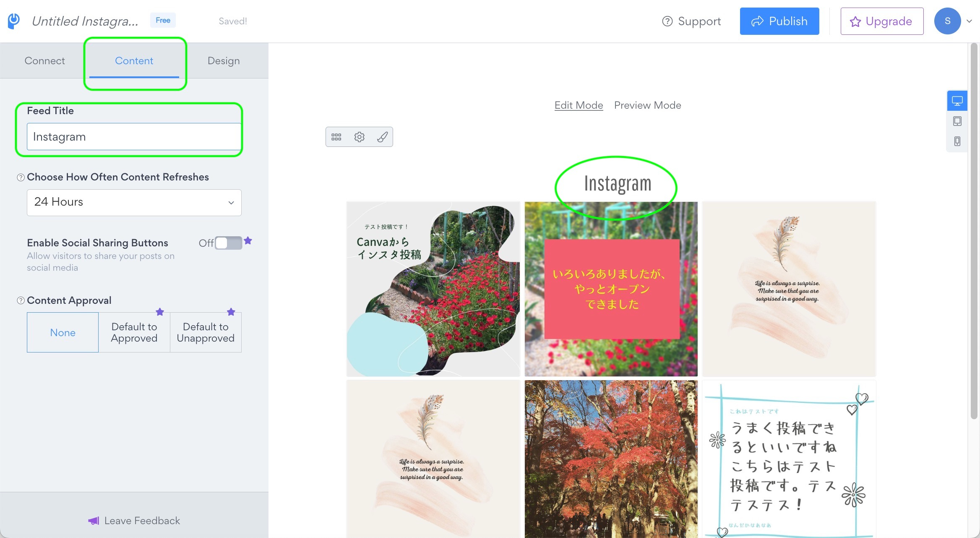980x538 pixels.
Task: Switch to mobile phone preview icon
Action: [957, 141]
